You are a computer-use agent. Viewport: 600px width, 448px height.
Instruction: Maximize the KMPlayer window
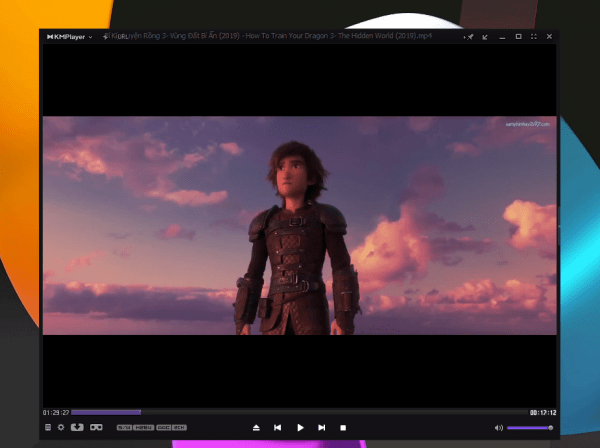click(518, 36)
